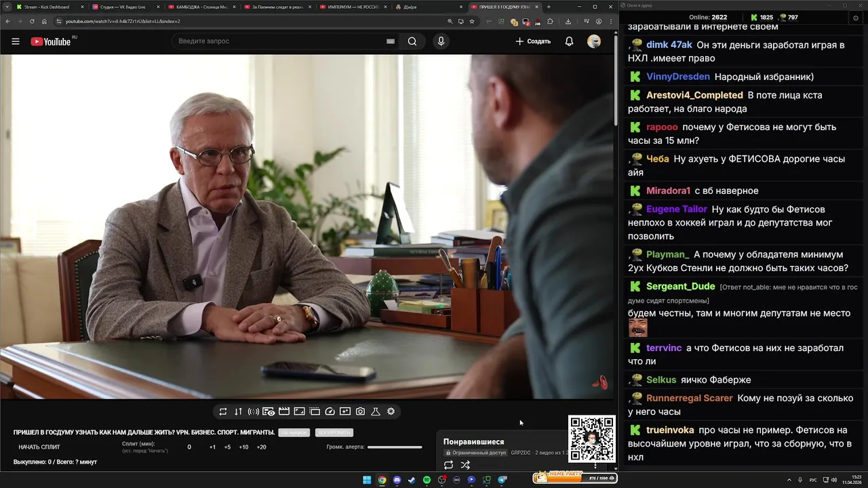Open the Chrome downloads icon
Screen dimensions: 868x488
pos(568,21)
